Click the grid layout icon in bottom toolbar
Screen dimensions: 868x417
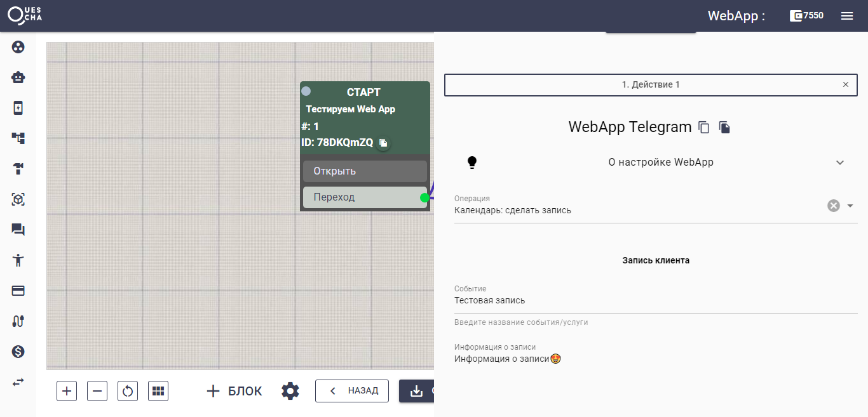point(158,391)
